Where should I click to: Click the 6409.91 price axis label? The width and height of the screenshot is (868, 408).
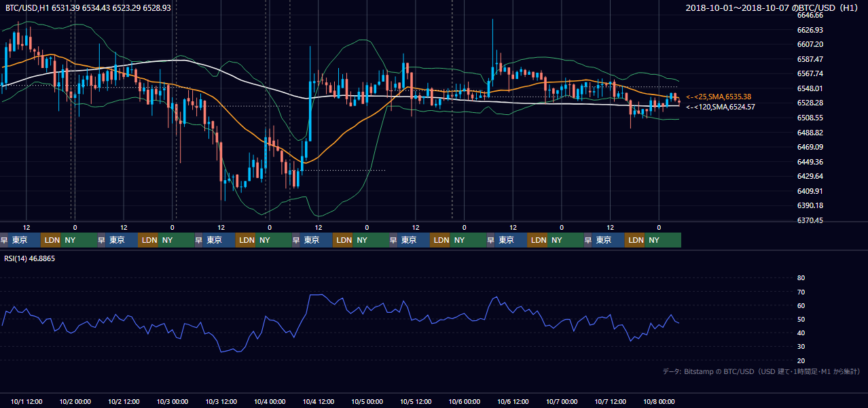(810, 191)
